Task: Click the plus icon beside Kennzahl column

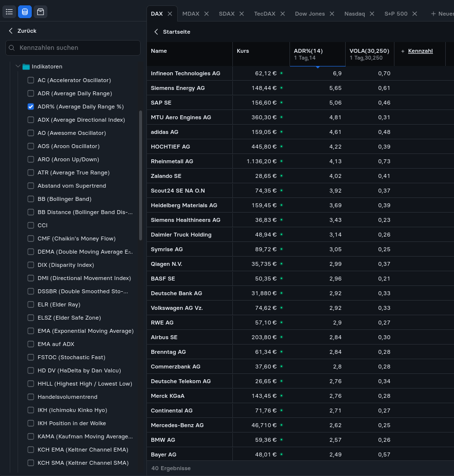Action: 403,51
